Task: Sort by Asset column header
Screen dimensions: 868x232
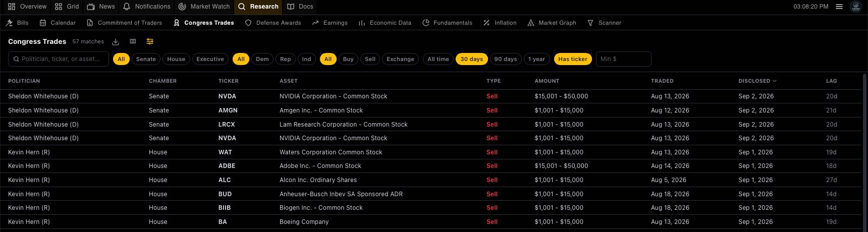Action: [x=289, y=81]
